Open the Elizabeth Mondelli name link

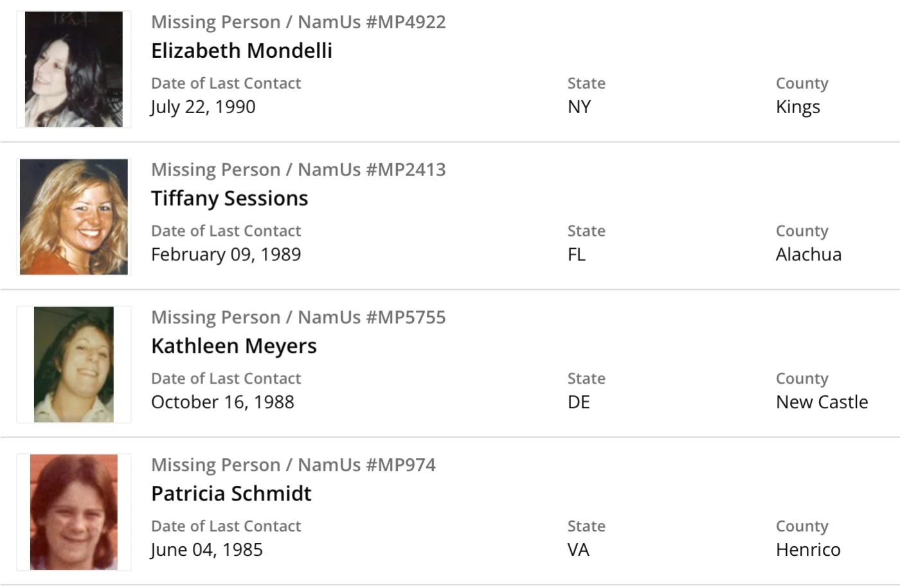[x=242, y=51]
